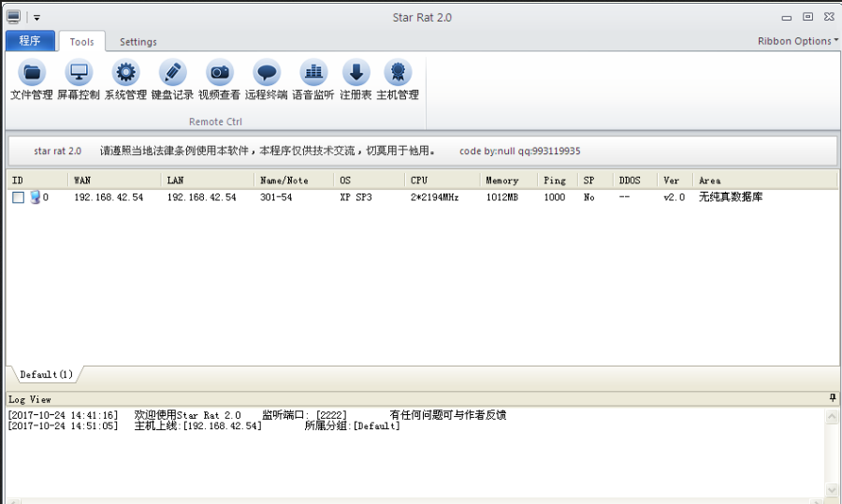Select OS cell XP SP3
The height and width of the screenshot is (504, 842).
pos(356,197)
